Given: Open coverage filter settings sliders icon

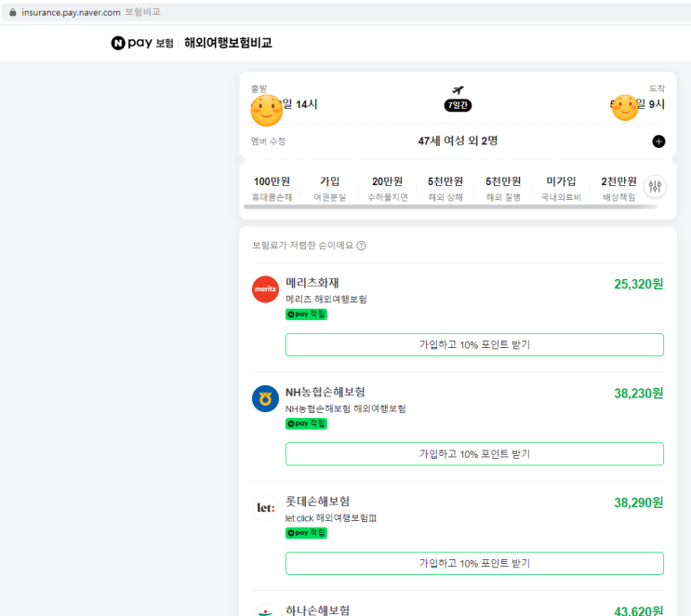Looking at the screenshot, I should click(655, 187).
